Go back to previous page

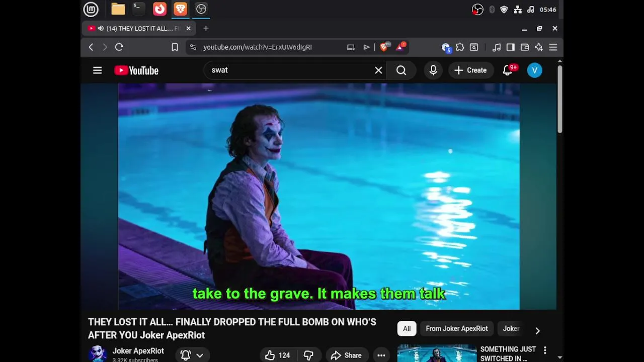pos(91,47)
